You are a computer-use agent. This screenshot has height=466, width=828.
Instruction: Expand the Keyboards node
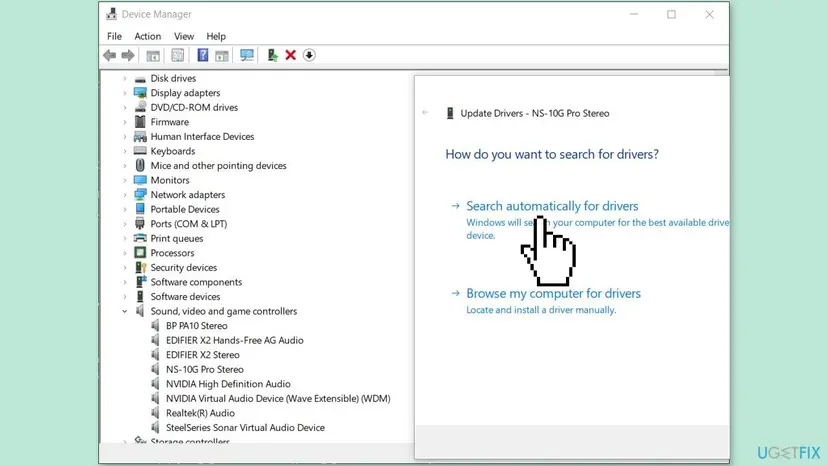click(x=125, y=151)
